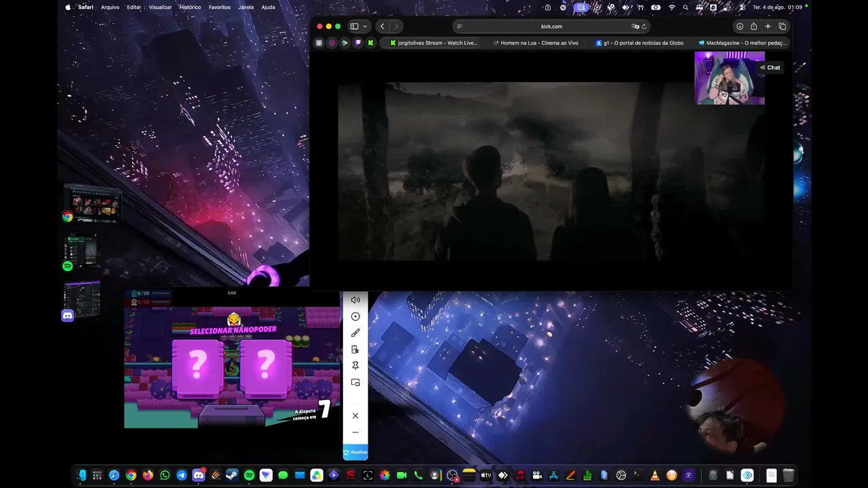Switch to jorgitolives Stream tab

tap(434, 43)
